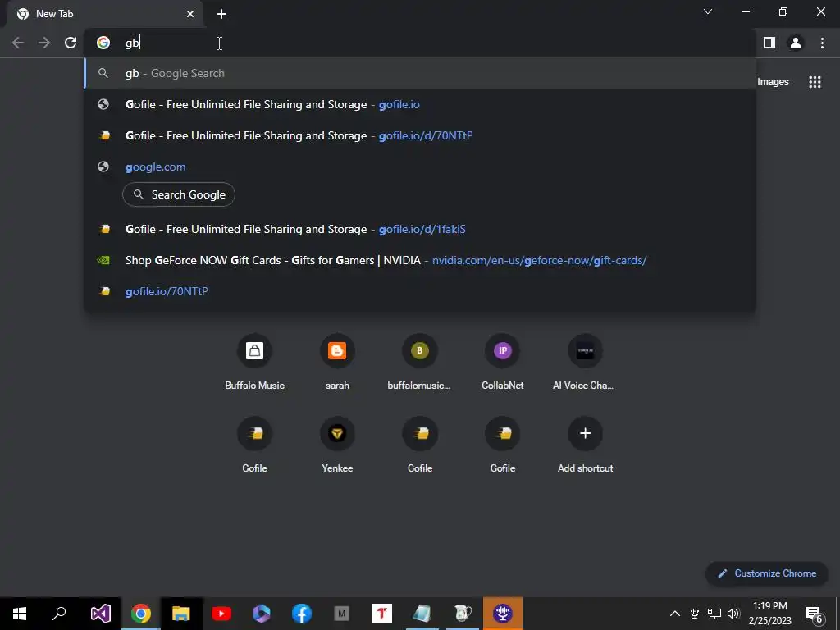Open the network icon in system tray
Image resolution: width=840 pixels, height=630 pixels.
714,614
